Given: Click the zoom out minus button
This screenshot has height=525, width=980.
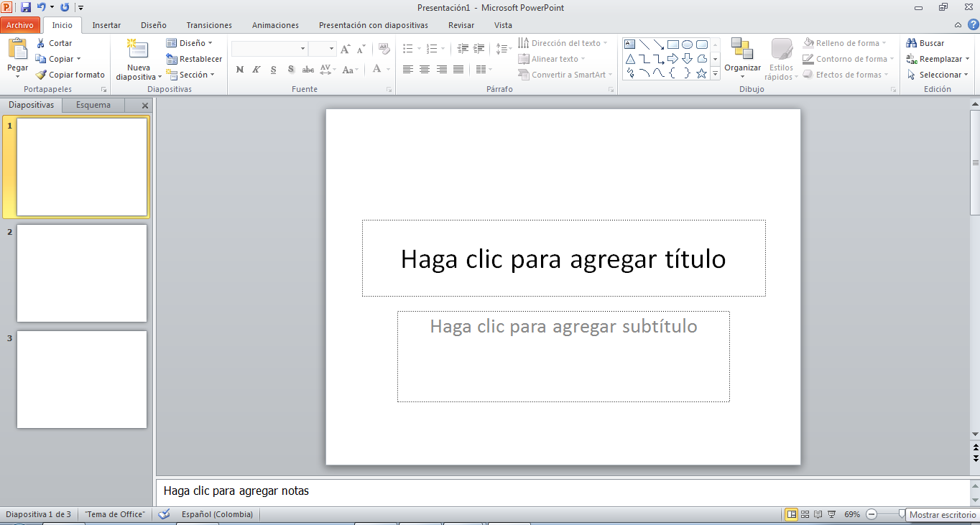Looking at the screenshot, I should pos(871,514).
